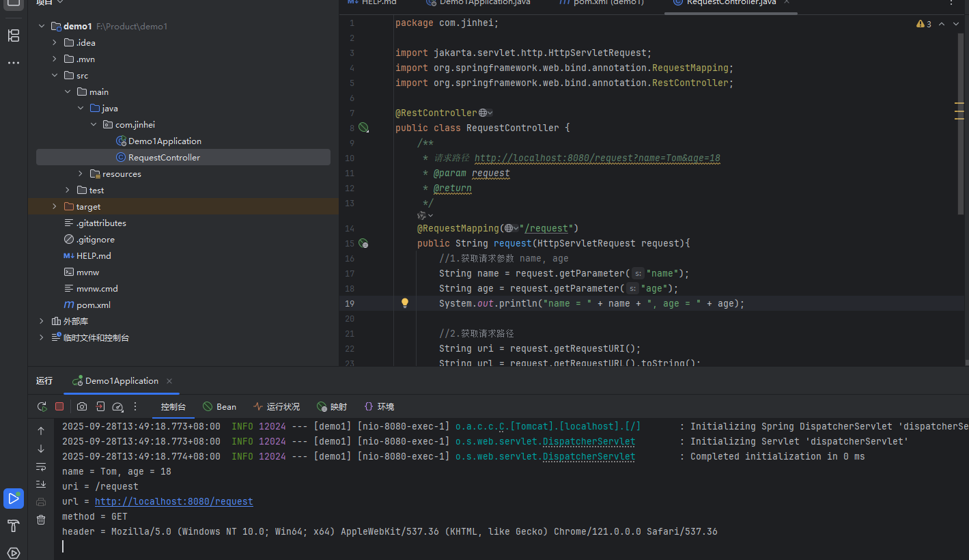
Task: Open the Structure tool window
Action: tap(14, 36)
